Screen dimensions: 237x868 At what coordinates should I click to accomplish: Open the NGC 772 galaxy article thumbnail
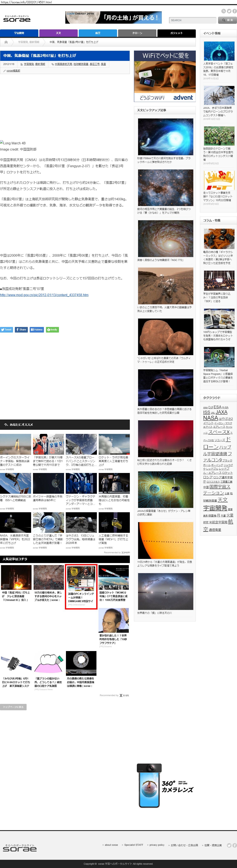coord(165,239)
